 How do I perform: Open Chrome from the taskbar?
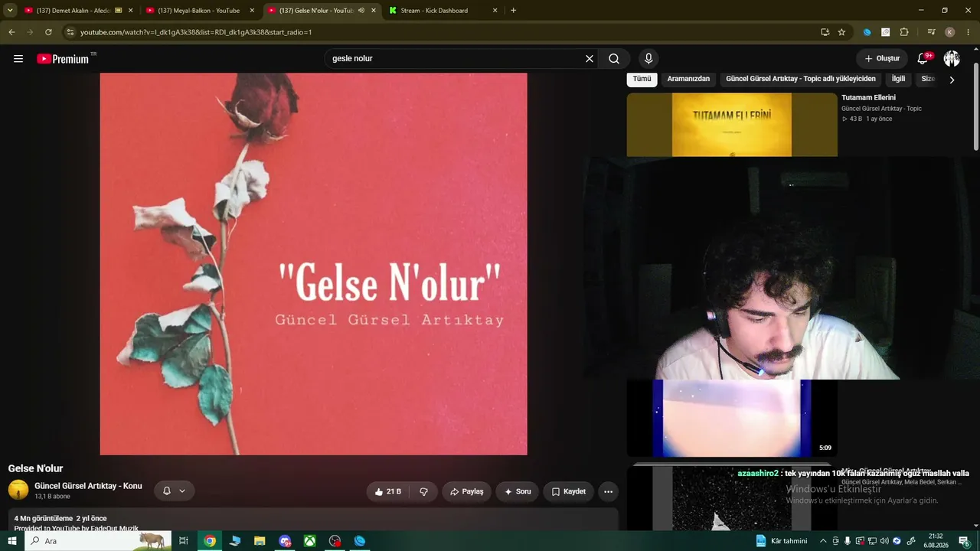click(x=210, y=541)
